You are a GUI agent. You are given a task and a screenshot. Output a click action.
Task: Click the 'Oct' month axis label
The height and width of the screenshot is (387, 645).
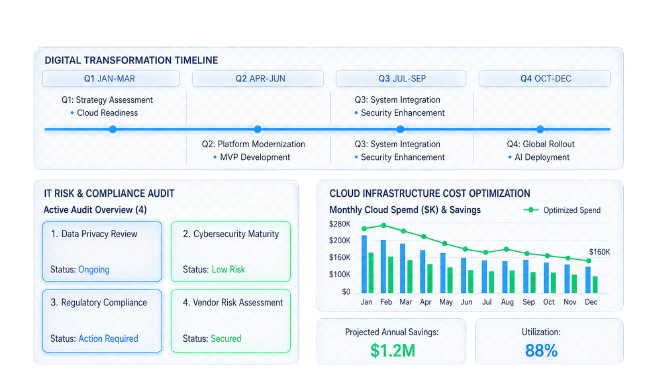(549, 302)
